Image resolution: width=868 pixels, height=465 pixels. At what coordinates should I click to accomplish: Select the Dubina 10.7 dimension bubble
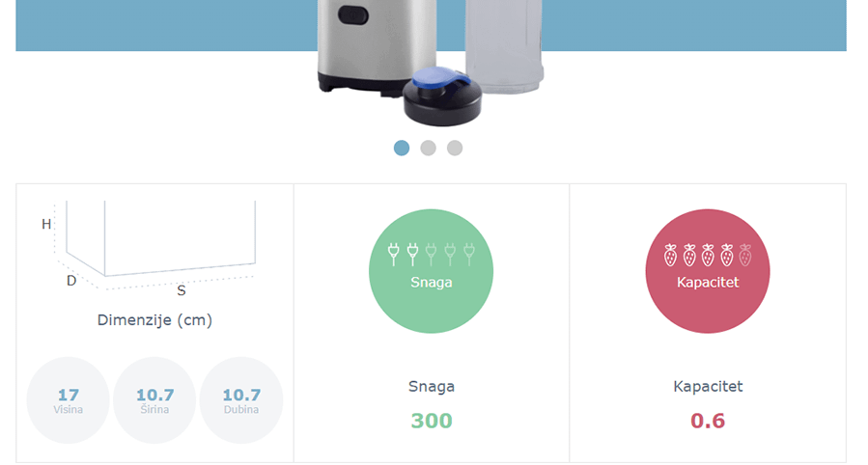tap(241, 400)
